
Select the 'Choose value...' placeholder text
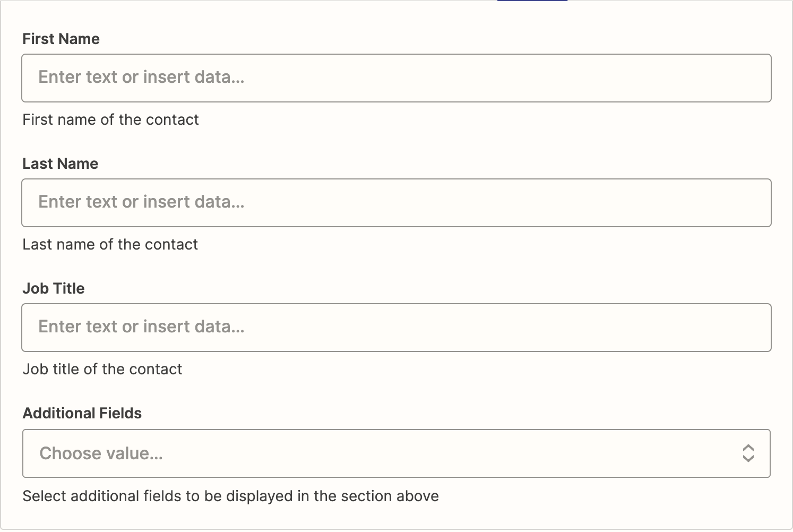click(101, 453)
